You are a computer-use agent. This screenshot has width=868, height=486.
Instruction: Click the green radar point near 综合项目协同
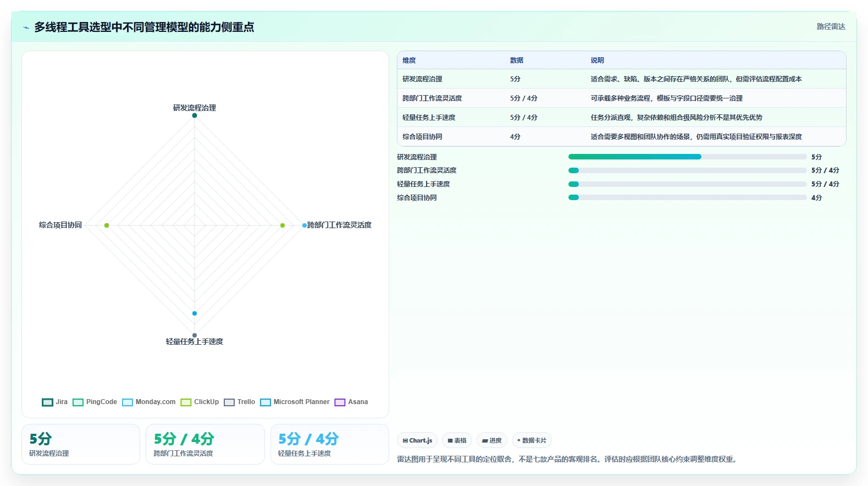click(107, 225)
